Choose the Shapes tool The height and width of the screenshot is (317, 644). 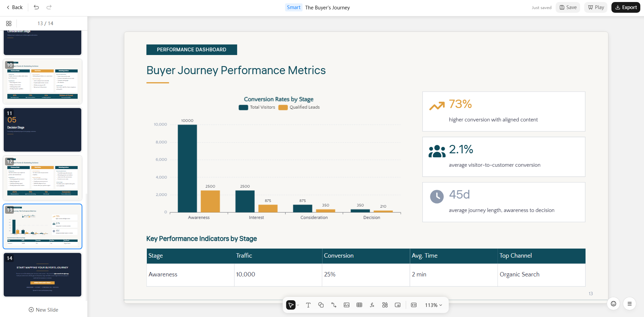tap(321, 305)
